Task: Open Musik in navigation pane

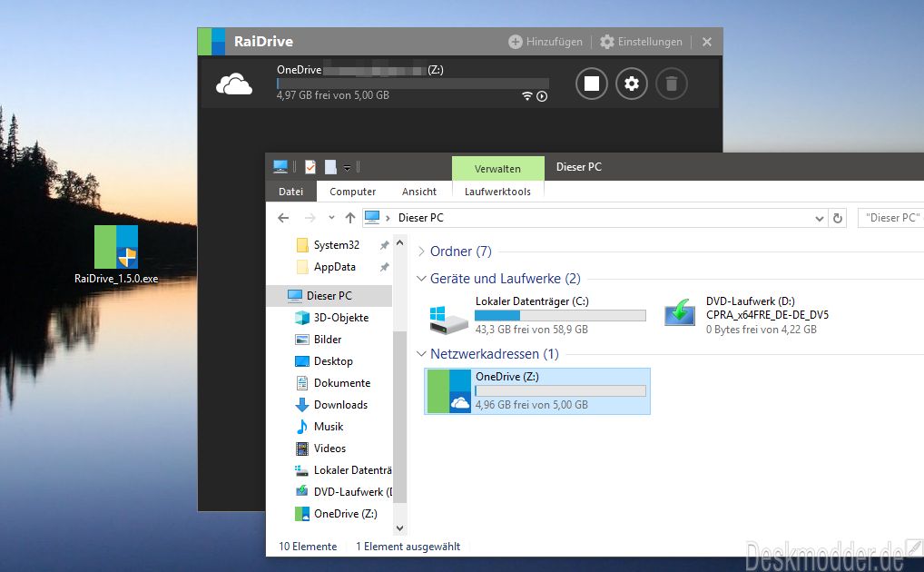Action: (x=319, y=427)
